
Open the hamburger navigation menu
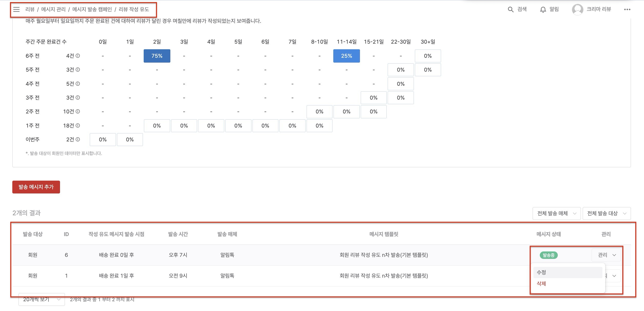tap(16, 9)
